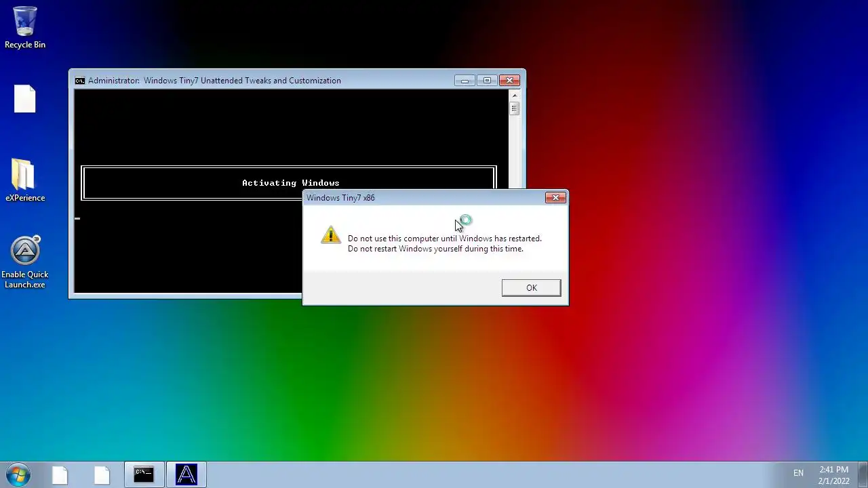Switch to the command prompt taskbar button

coord(144,474)
